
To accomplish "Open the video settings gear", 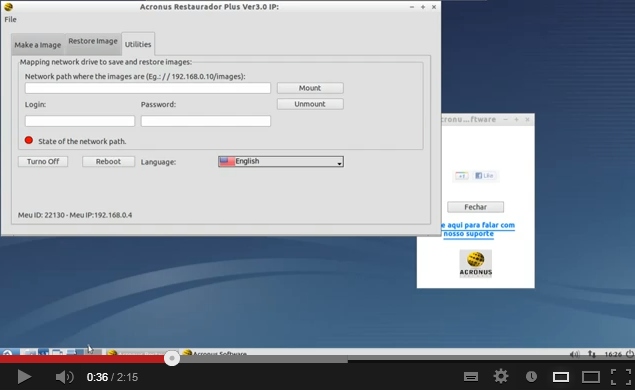I will tap(501, 377).
